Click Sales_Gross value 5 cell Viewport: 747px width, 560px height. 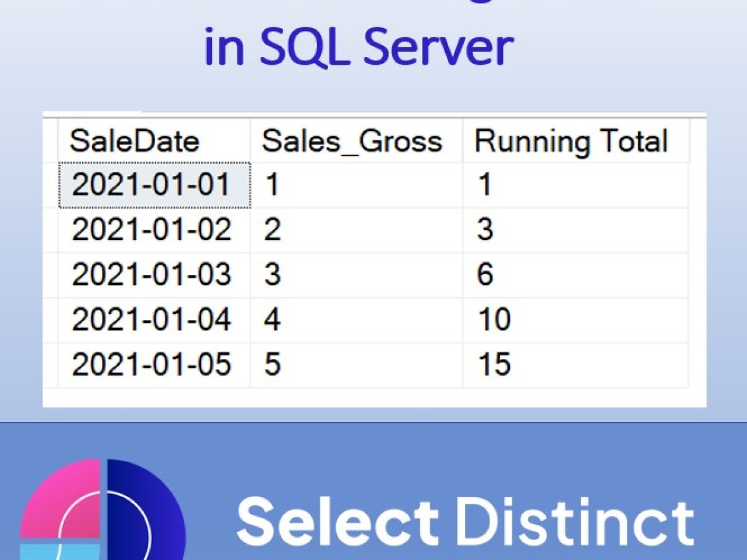click(x=356, y=365)
